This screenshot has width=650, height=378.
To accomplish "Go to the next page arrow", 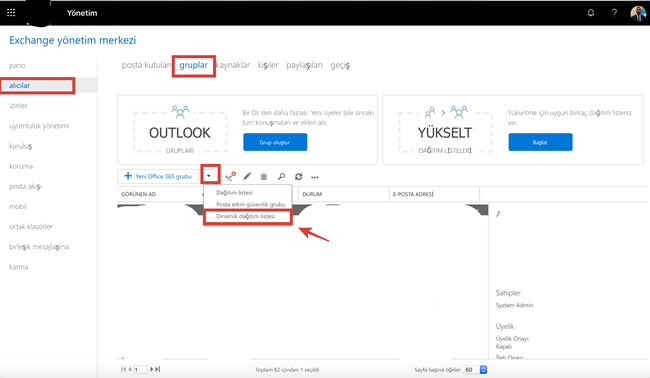I will coord(152,369).
